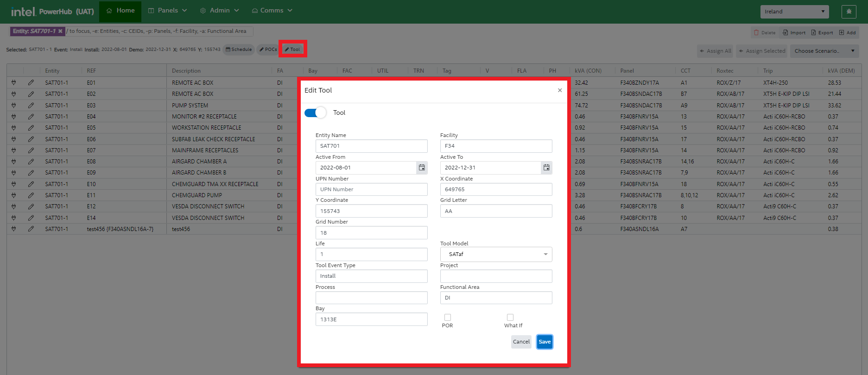Viewport: 868px width, 375px height.
Task: Save the tool changes
Action: (545, 342)
